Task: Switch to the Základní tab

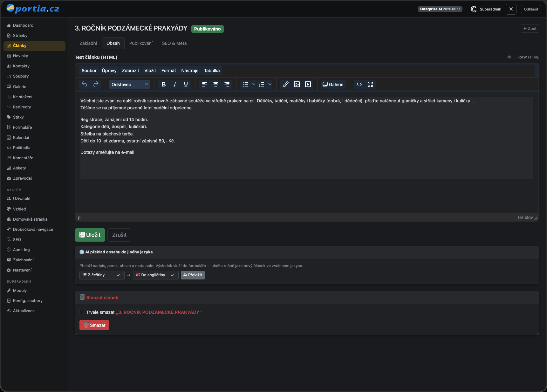Action: (88, 43)
